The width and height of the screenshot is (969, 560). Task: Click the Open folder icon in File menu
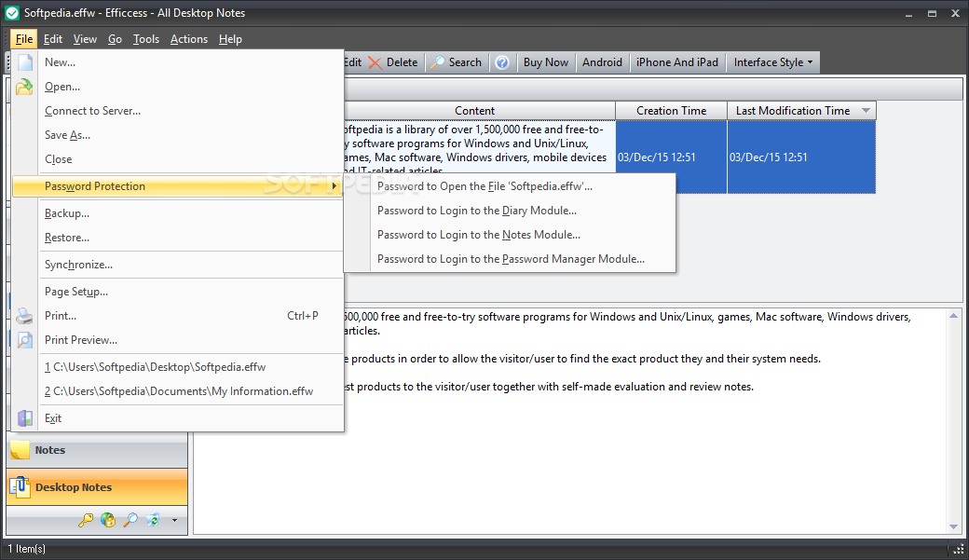25,87
